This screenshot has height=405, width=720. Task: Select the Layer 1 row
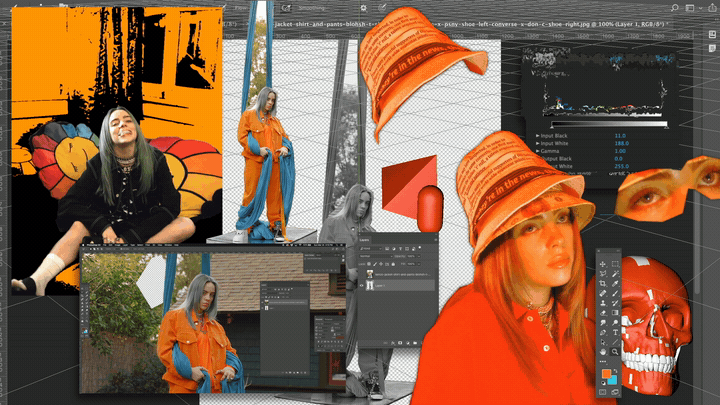(x=397, y=286)
